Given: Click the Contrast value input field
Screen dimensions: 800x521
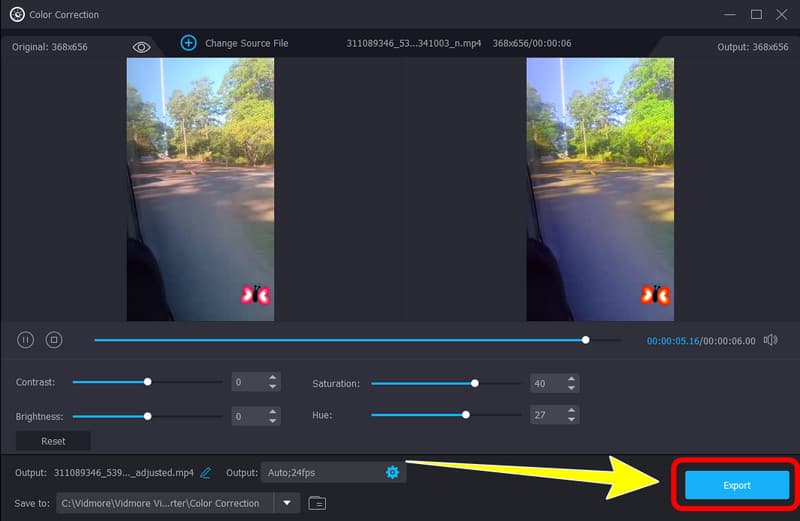Looking at the screenshot, I should coord(247,382).
